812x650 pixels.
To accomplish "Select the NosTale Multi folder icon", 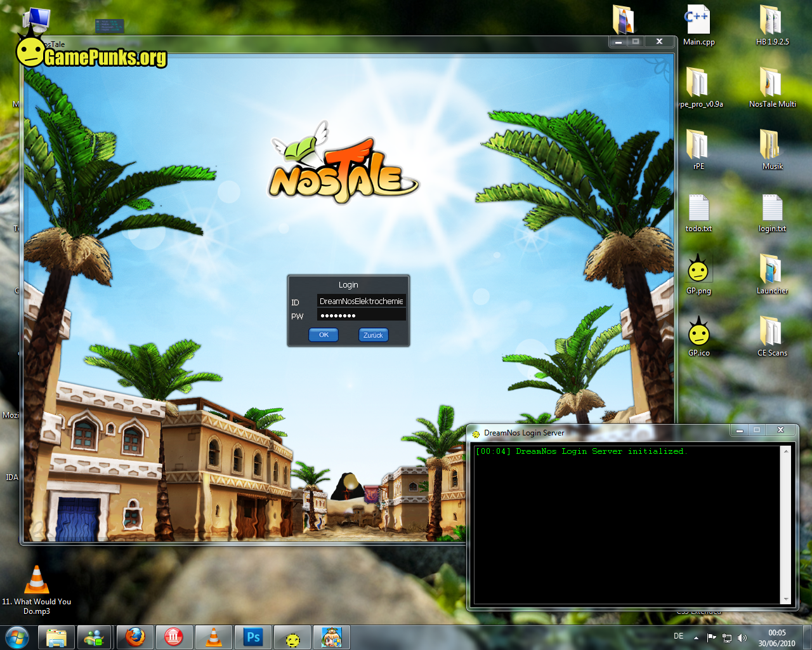I will click(x=772, y=88).
